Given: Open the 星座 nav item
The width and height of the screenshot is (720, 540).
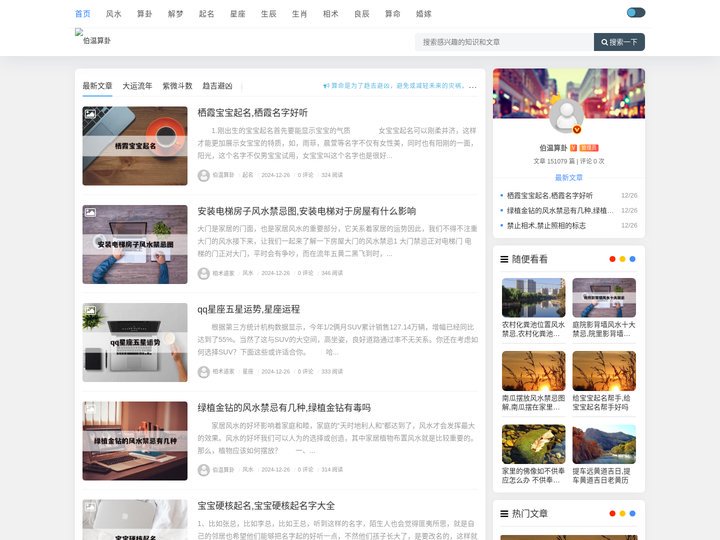Looking at the screenshot, I should (237, 14).
